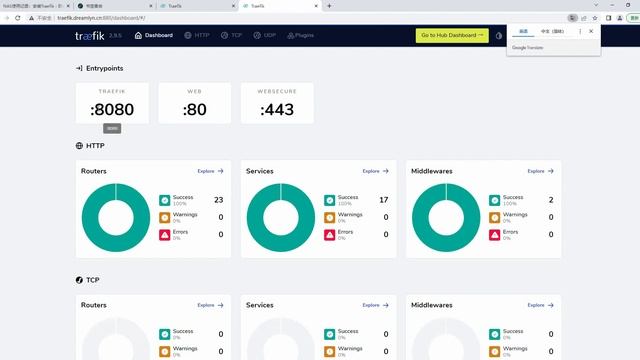Open the browser side panel icon
Image resolution: width=640 pixels, height=360 pixels.
point(608,18)
